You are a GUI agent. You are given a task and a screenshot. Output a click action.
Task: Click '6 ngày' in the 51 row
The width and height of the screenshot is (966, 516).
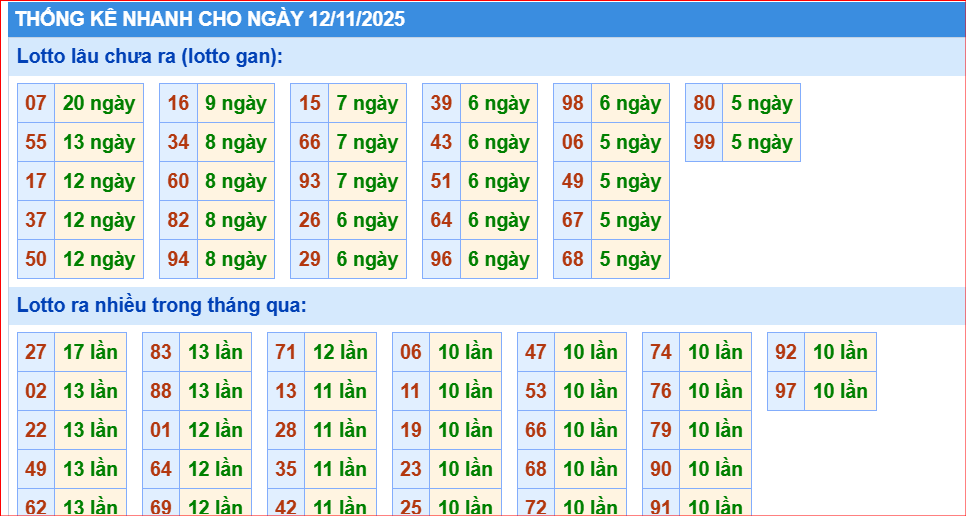coord(498,181)
